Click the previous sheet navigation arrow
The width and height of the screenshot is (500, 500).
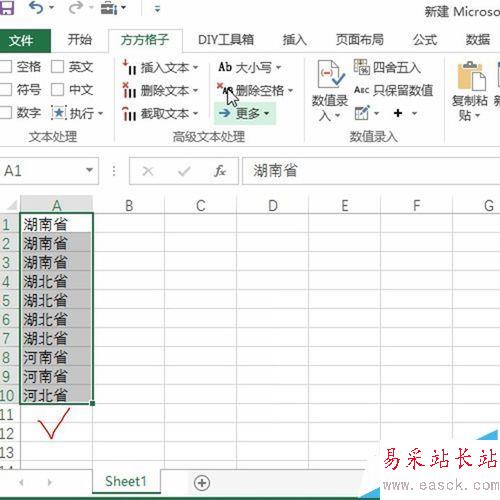(21, 482)
